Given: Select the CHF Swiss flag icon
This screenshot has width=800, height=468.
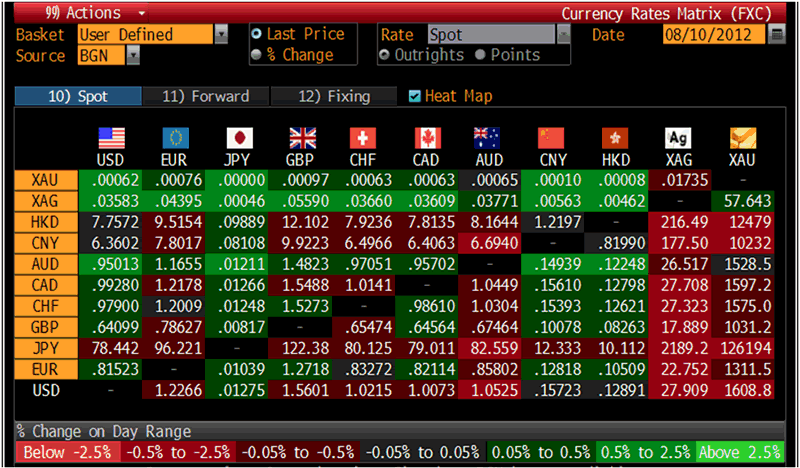Looking at the screenshot, I should coord(364,139).
